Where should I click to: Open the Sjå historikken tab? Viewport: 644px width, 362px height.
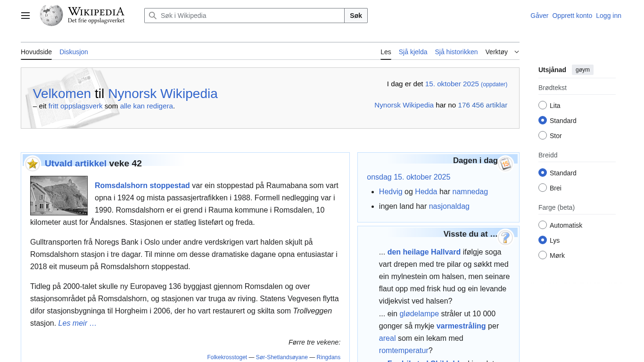click(456, 52)
